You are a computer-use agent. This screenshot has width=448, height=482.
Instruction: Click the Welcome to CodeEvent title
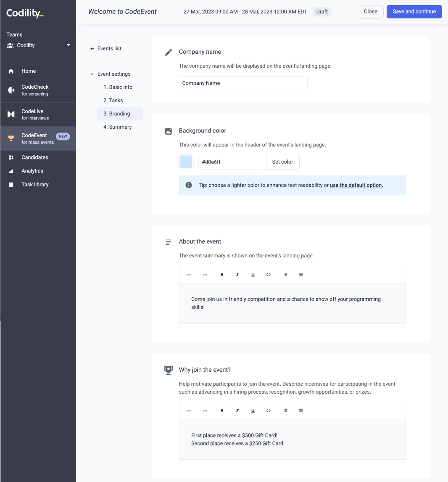pyautogui.click(x=122, y=12)
